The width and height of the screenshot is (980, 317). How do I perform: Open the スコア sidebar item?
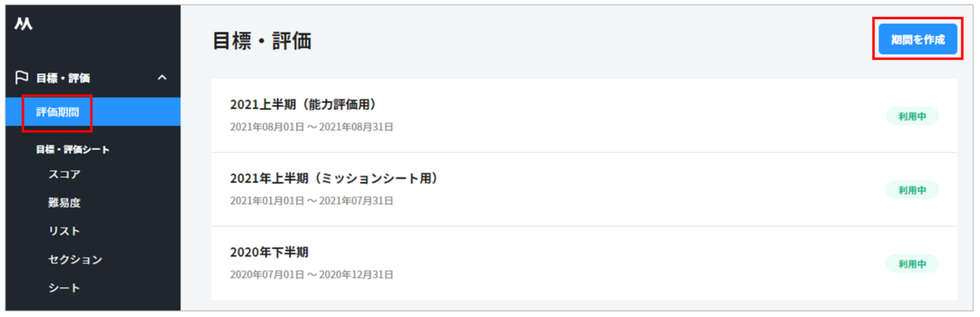64,175
